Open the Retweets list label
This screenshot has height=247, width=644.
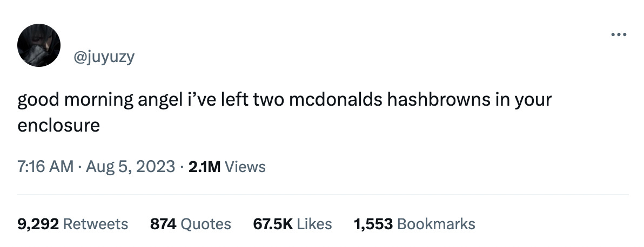[x=96, y=224]
